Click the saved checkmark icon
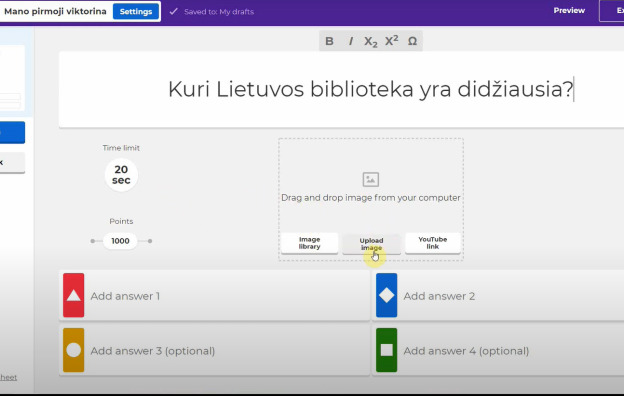Image resolution: width=624 pixels, height=396 pixels. pyautogui.click(x=173, y=12)
